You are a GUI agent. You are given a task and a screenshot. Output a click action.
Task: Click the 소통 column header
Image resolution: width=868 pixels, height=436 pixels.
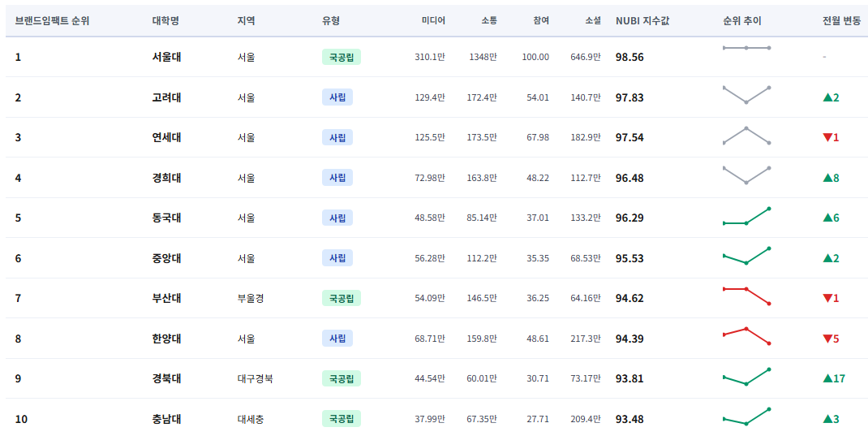click(x=489, y=21)
